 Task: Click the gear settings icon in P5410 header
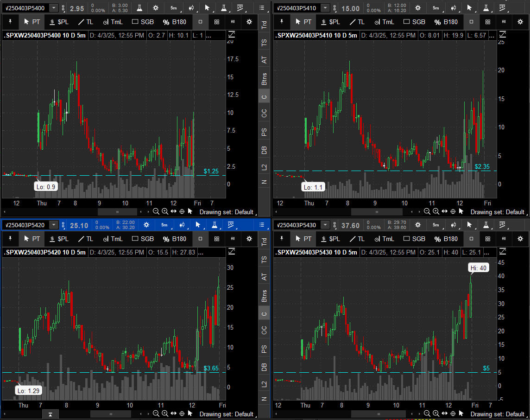tap(418, 8)
